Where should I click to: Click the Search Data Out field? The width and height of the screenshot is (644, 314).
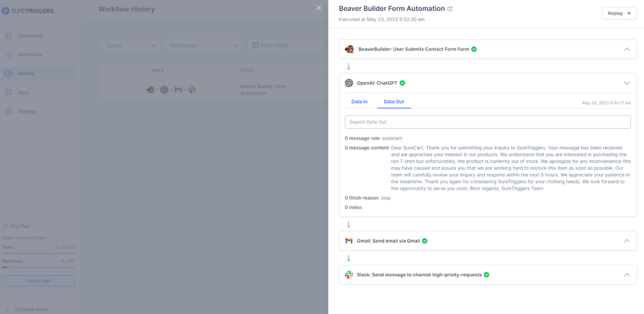click(x=487, y=122)
